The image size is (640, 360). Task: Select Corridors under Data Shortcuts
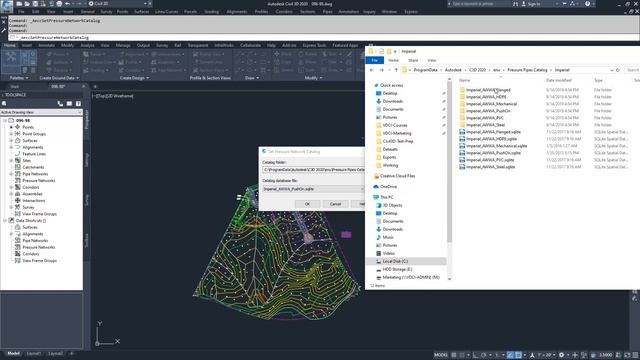31,254
